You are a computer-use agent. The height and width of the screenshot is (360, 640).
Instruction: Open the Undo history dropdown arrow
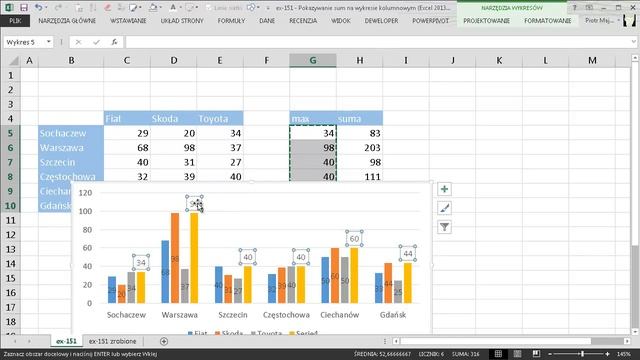click(x=45, y=7)
